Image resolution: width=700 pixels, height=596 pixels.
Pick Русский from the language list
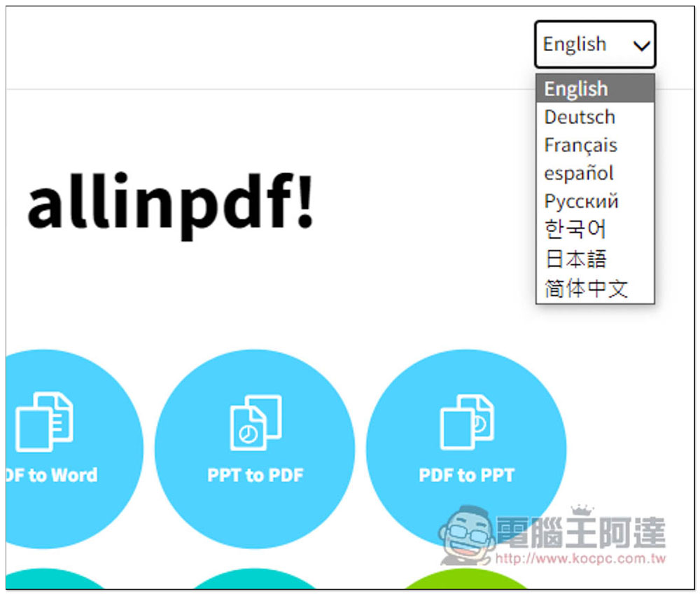point(595,202)
